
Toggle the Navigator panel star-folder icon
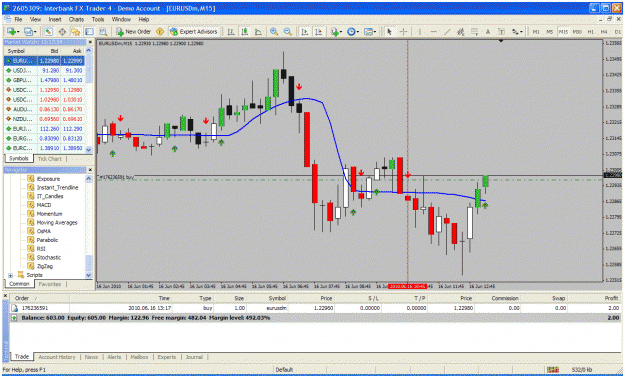point(75,31)
